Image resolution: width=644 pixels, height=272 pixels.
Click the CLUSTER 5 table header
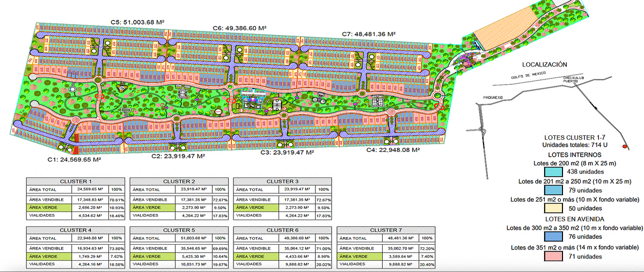coord(179,230)
